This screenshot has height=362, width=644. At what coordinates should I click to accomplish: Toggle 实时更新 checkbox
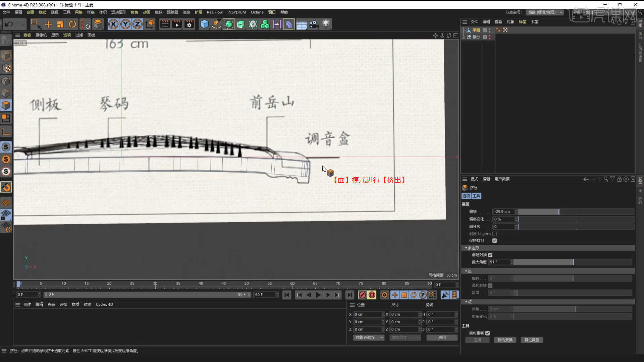(487, 333)
